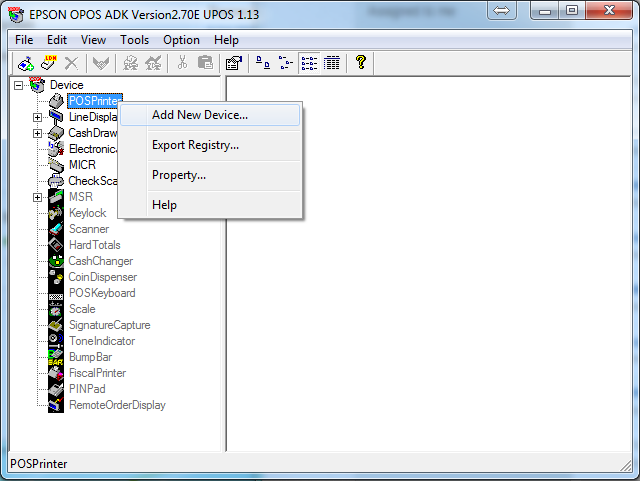Click the yellow question mark help icon
Viewport: 640px width, 481px height.
coord(361,62)
